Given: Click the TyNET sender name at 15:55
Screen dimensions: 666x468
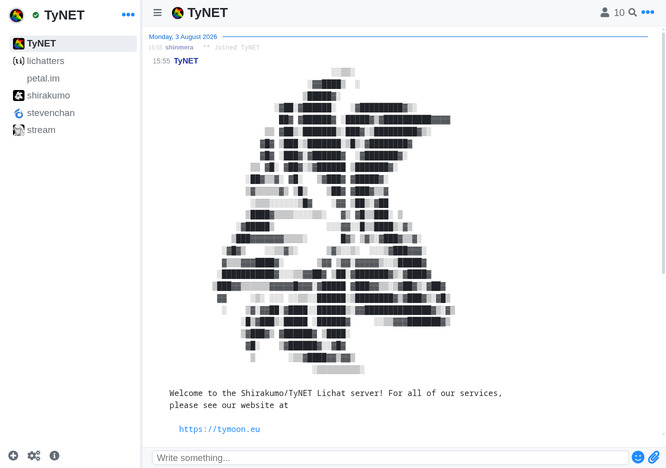Looking at the screenshot, I should [186, 61].
